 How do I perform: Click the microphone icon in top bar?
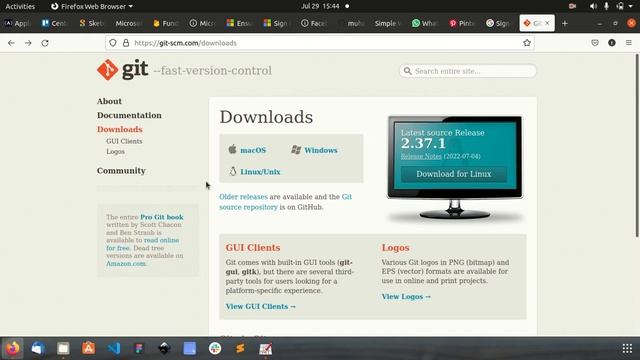pos(607,6)
